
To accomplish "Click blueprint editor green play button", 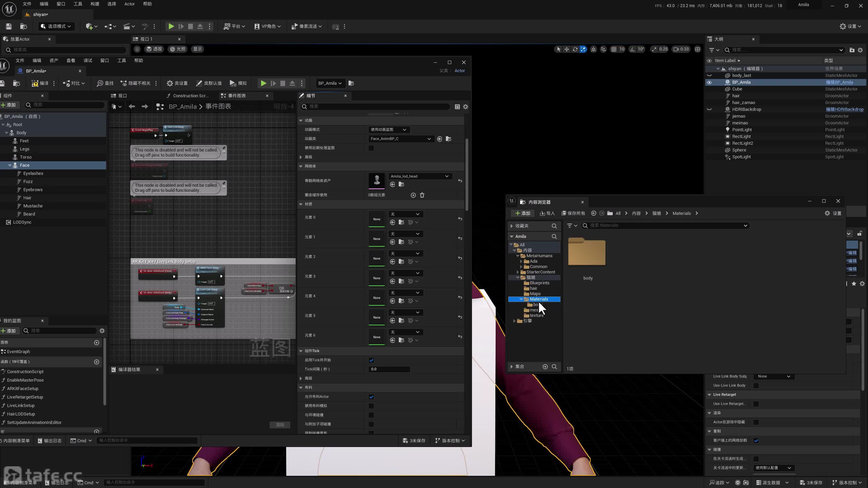I will 263,83.
